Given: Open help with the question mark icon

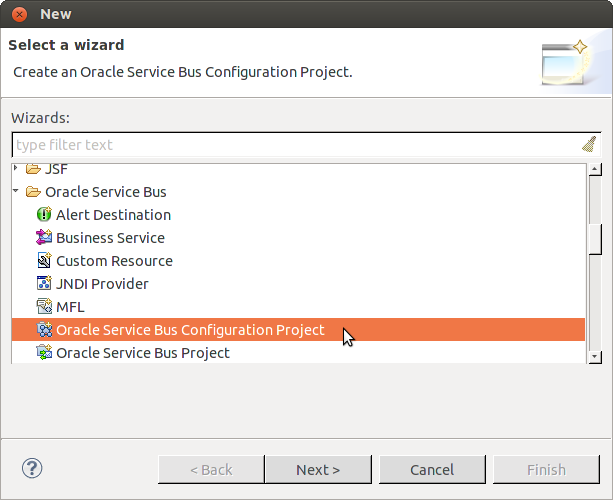Looking at the screenshot, I should tap(32, 468).
